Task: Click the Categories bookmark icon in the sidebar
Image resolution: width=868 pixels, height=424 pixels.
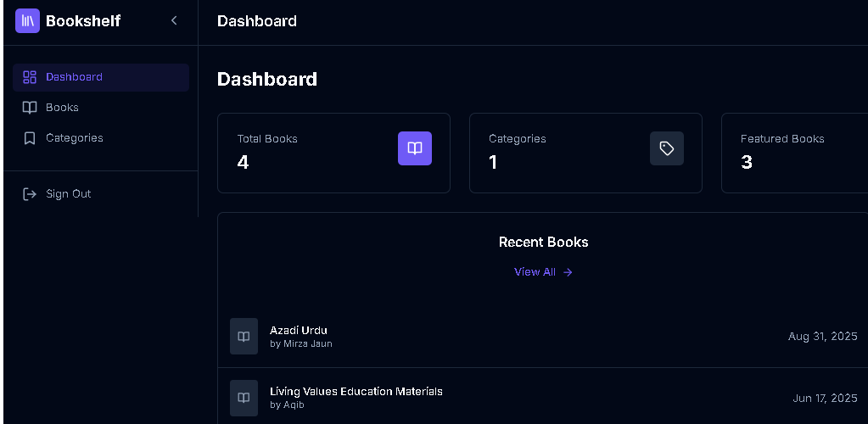Action: point(30,138)
